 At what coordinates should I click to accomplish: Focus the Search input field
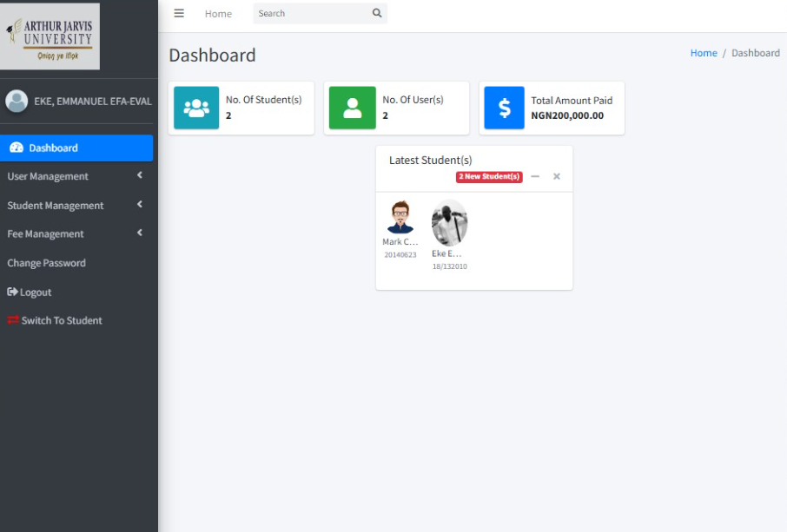click(312, 14)
